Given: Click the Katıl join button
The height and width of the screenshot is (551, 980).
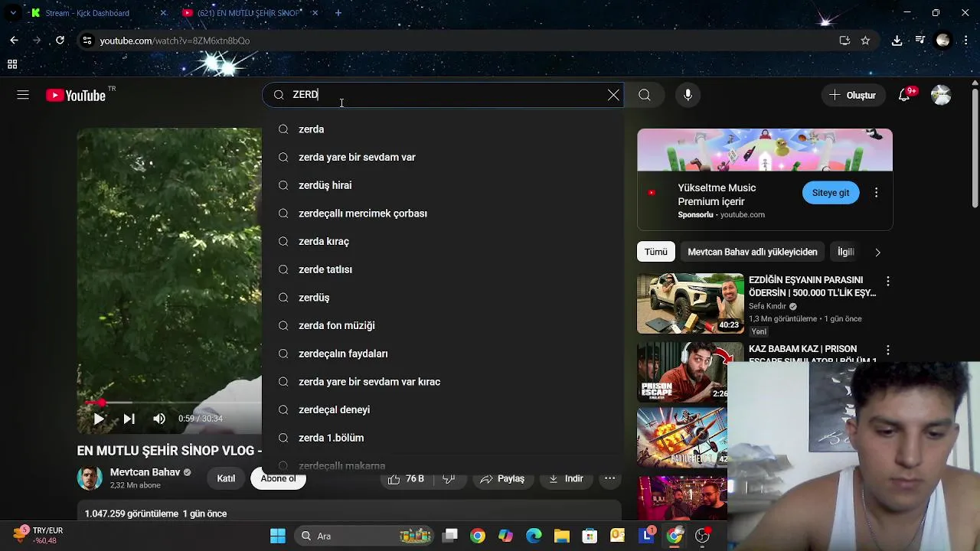Looking at the screenshot, I should 226,478.
